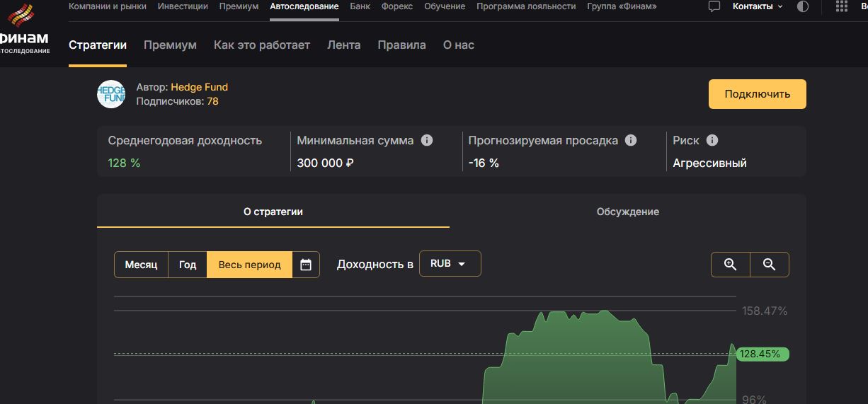The height and width of the screenshot is (404, 868).
Task: Select Автоследование top menu item
Action: [x=304, y=6]
